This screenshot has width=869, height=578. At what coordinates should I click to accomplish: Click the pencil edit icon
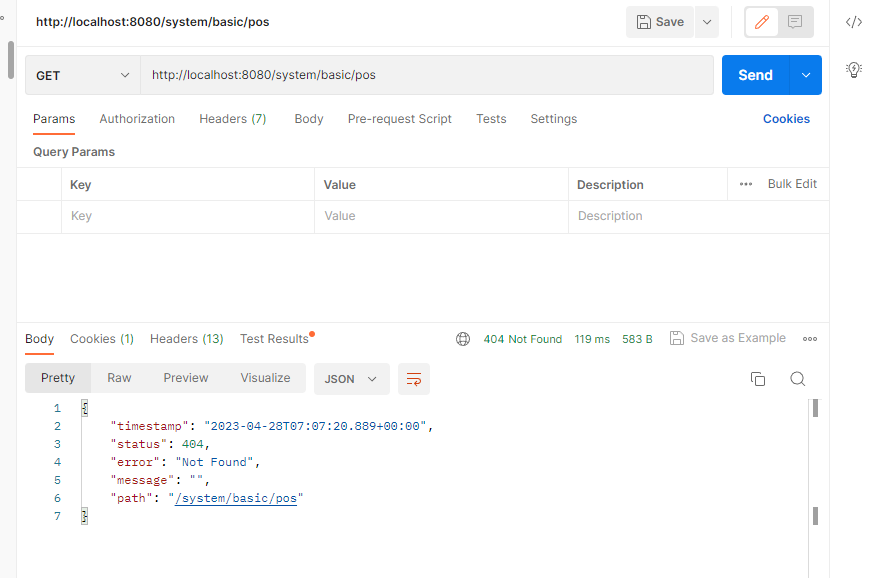click(x=762, y=22)
